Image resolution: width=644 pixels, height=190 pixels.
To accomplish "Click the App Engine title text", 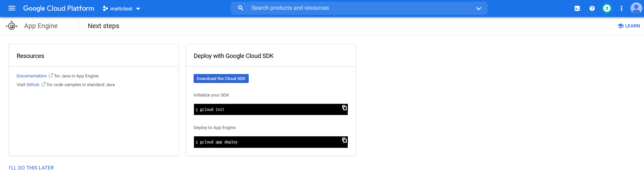I will (41, 26).
